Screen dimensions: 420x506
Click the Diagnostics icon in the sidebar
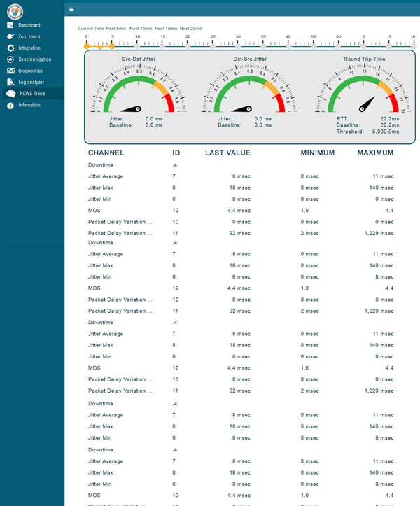click(10, 71)
